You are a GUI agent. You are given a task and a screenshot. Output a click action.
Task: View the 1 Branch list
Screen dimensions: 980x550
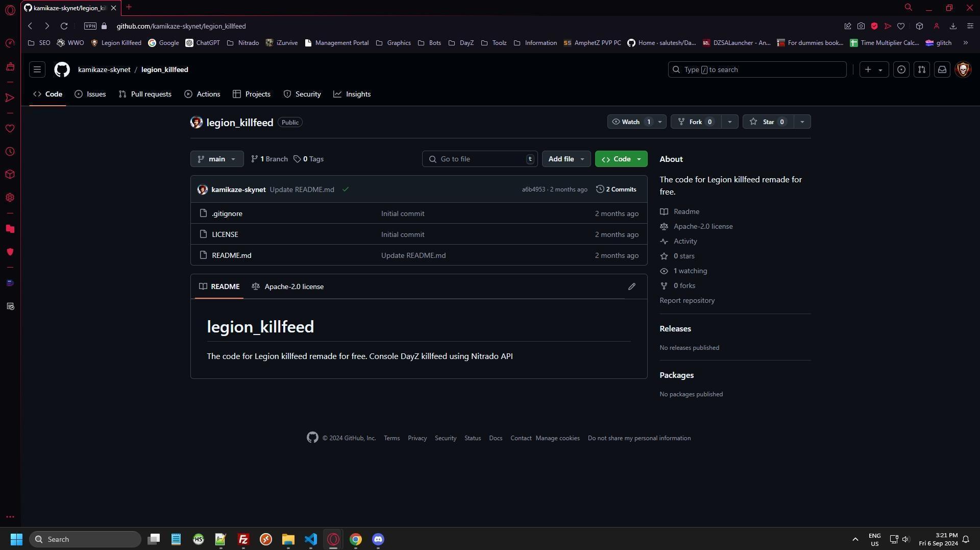point(269,159)
